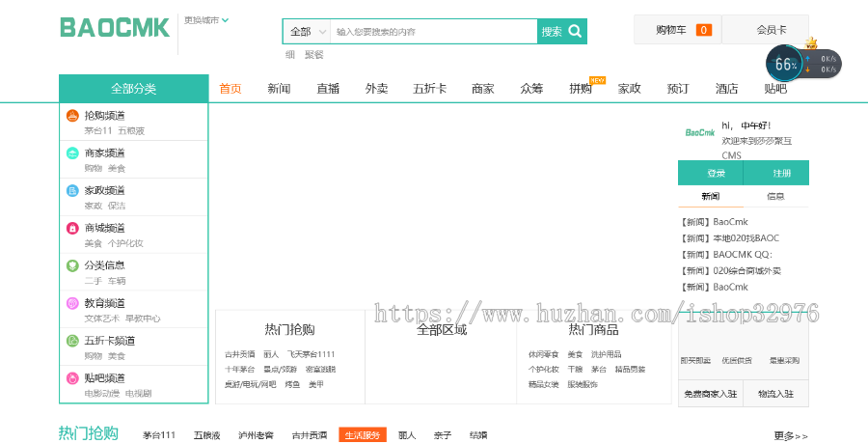Select the 泸州老窖 hot tag

pos(256,435)
